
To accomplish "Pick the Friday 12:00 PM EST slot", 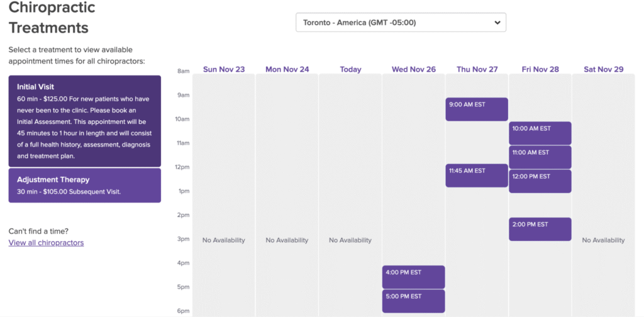I will point(540,181).
